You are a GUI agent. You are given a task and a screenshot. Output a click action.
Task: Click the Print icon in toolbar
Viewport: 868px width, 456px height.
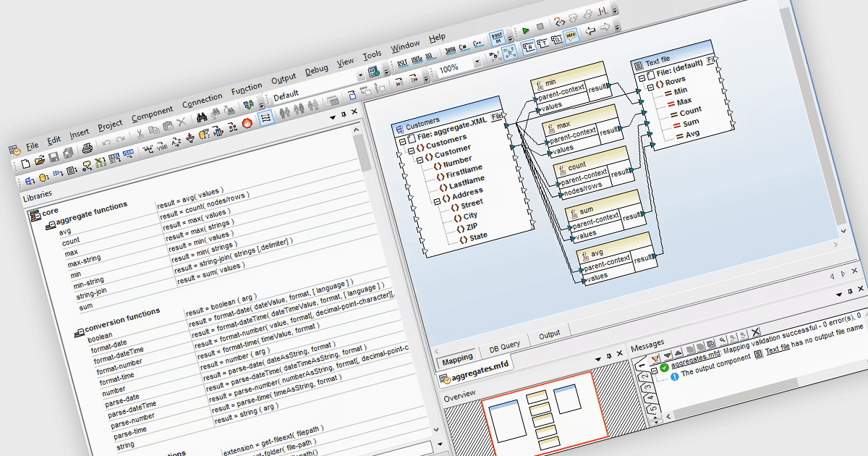[88, 148]
